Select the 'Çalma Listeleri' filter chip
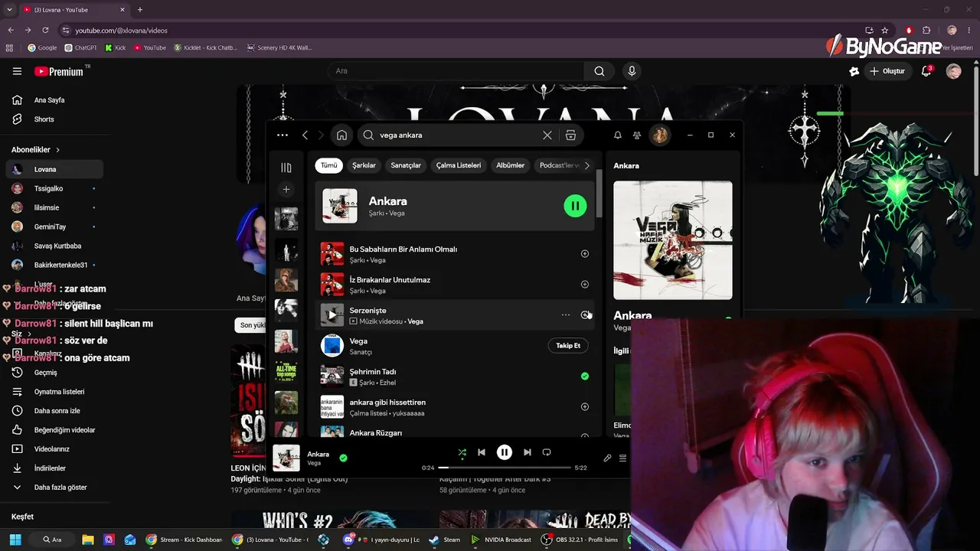This screenshot has width=980, height=551. click(x=459, y=165)
